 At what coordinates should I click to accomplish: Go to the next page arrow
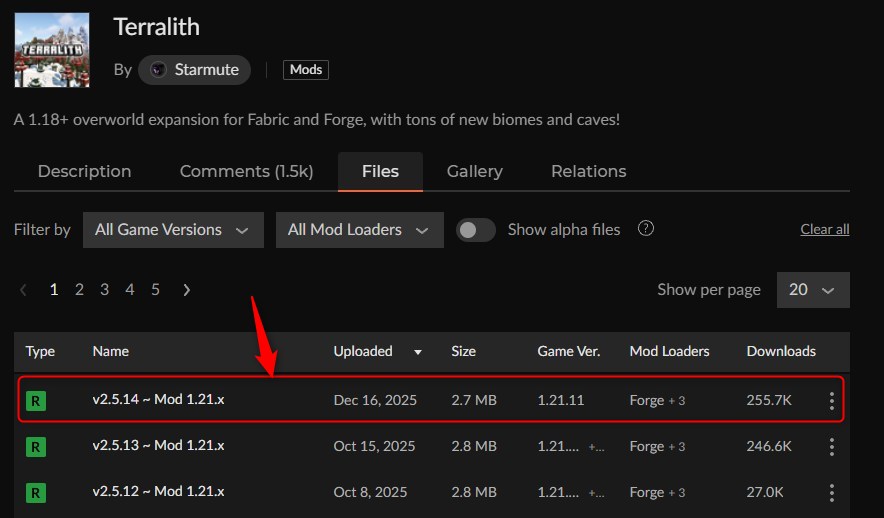coord(186,289)
